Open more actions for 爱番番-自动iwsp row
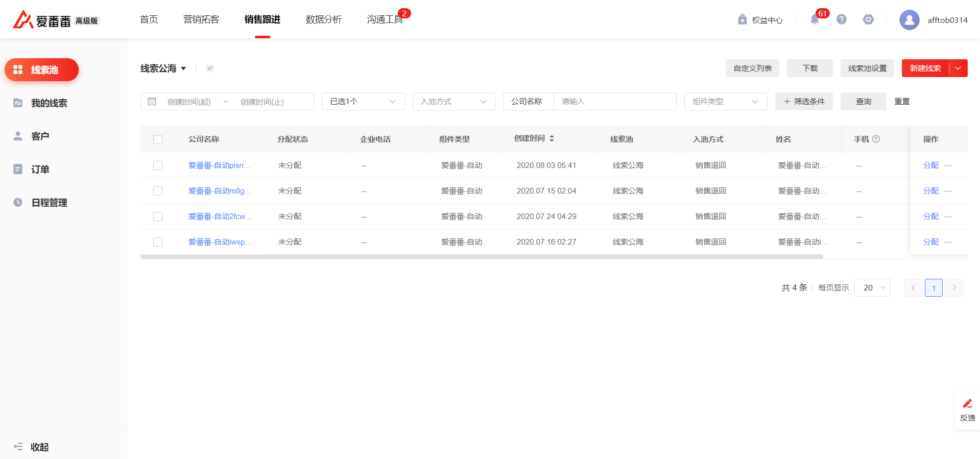The height and width of the screenshot is (459, 980). (948, 242)
